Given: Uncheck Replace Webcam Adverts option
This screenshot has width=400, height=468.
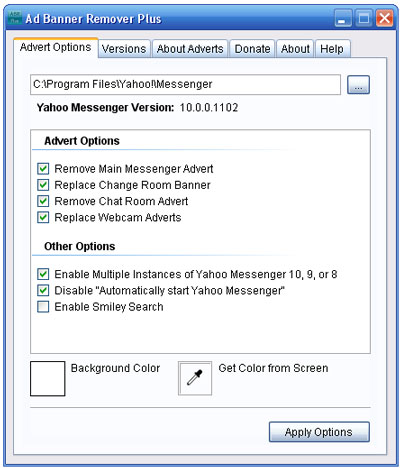Looking at the screenshot, I should click(x=43, y=217).
